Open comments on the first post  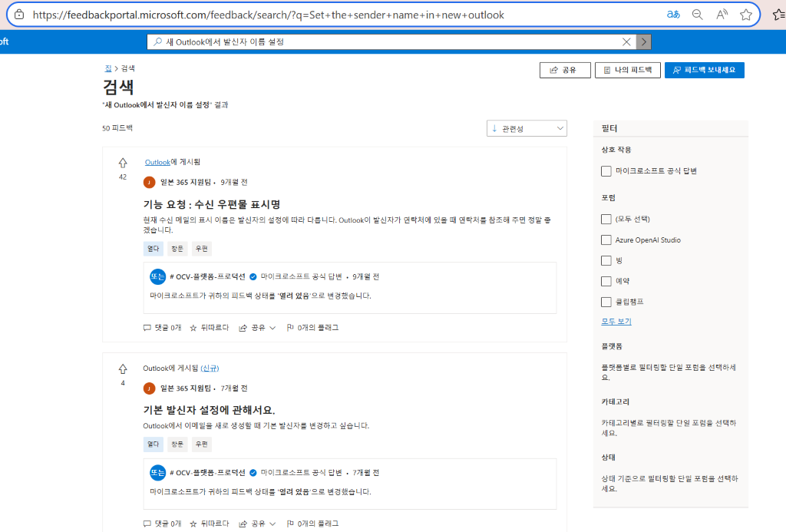(163, 328)
